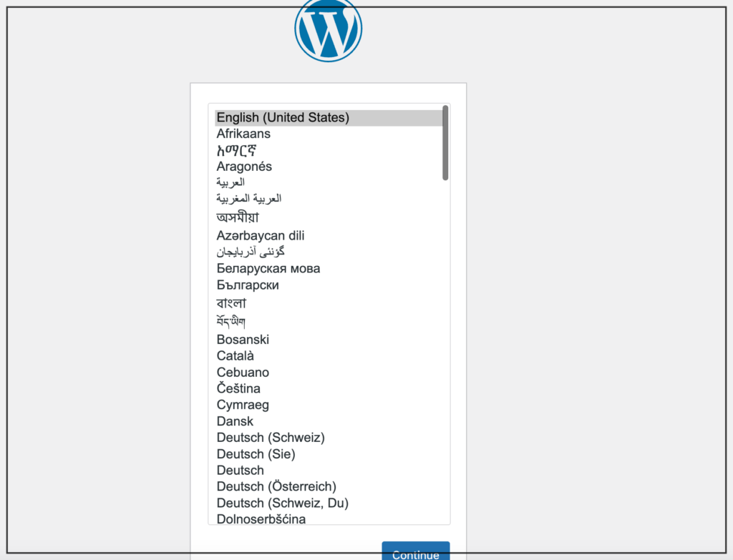Choose Moroccan Arabic (العربية المغربية) option
The width and height of the screenshot is (733, 560).
pos(329,199)
